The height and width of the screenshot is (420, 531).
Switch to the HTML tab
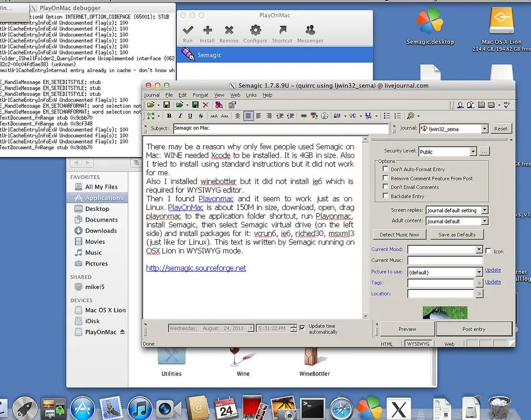point(387,343)
